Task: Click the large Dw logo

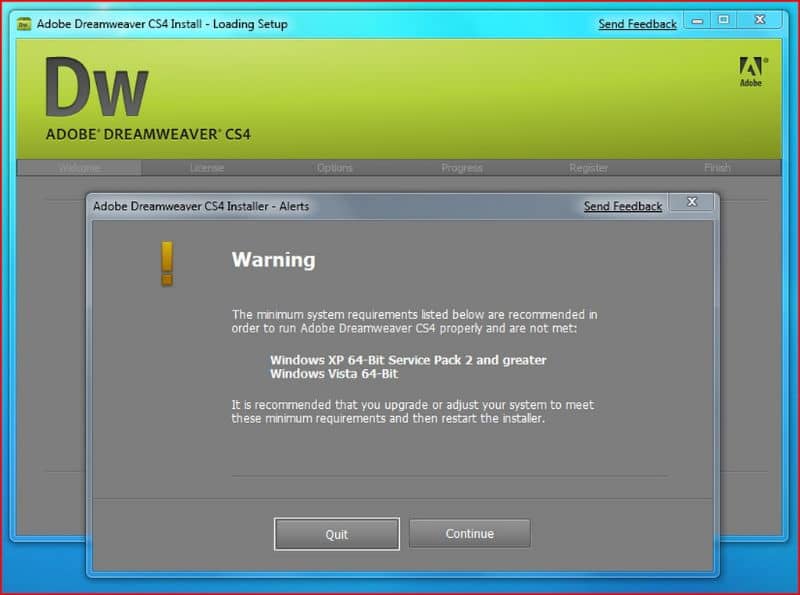Action: coord(96,87)
